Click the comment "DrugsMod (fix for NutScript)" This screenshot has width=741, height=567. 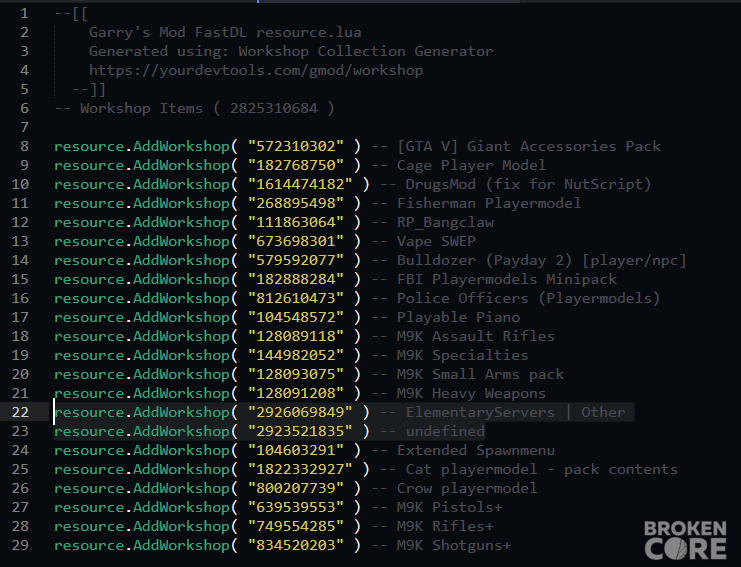point(528,184)
